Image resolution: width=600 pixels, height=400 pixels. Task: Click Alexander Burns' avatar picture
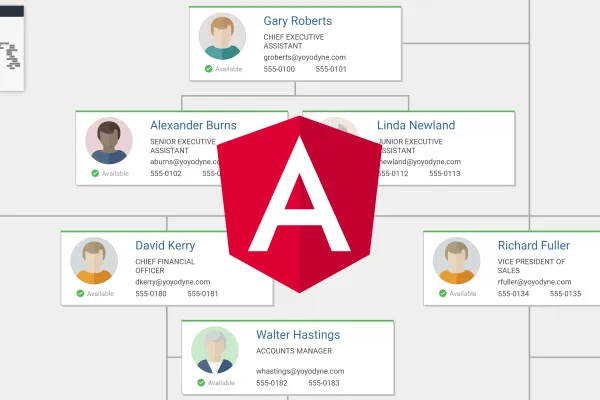[x=109, y=140]
